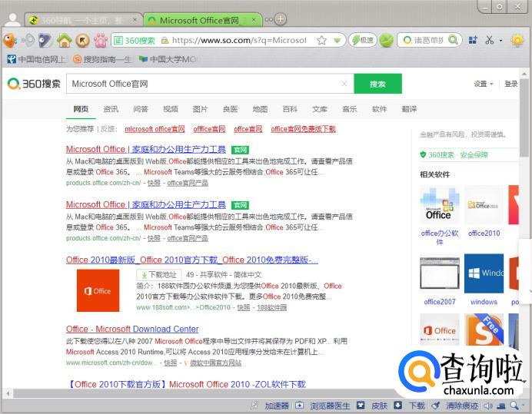Select the 地图 search tab

(260, 109)
